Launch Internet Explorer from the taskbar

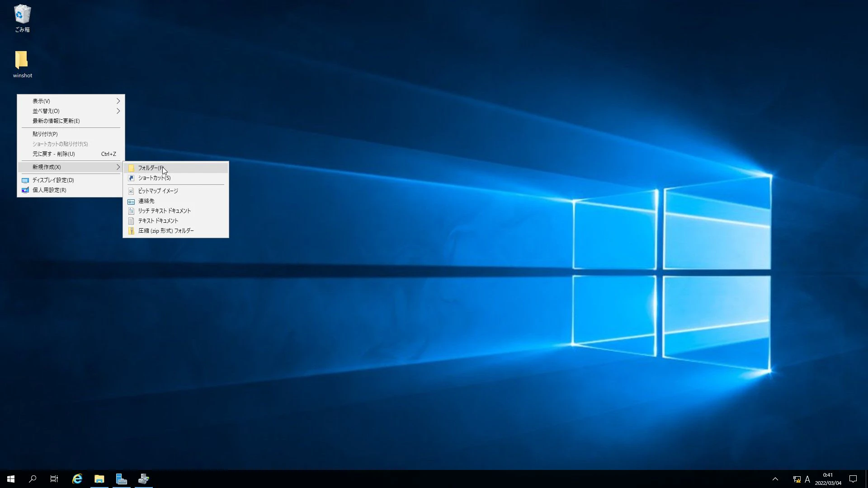click(77, 479)
